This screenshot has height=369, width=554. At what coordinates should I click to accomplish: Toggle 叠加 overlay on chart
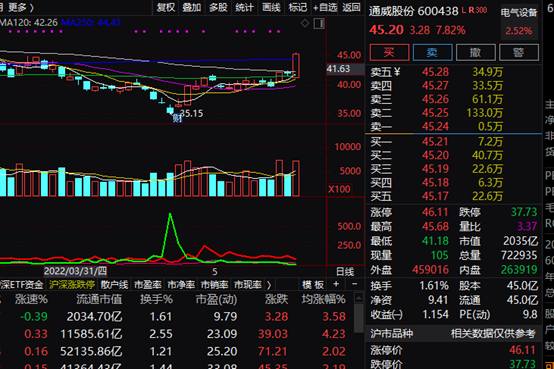(x=191, y=7)
